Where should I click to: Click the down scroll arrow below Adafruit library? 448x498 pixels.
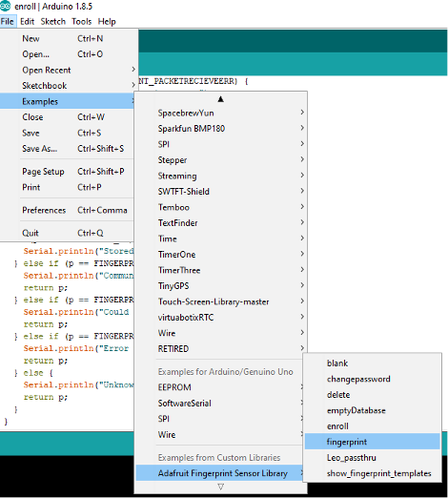pyautogui.click(x=221, y=487)
